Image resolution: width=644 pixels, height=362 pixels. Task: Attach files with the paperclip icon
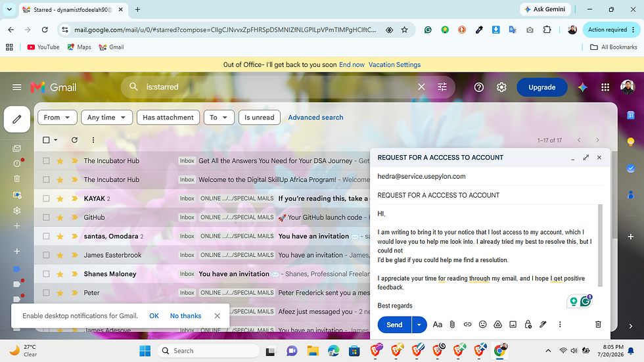[x=452, y=325]
